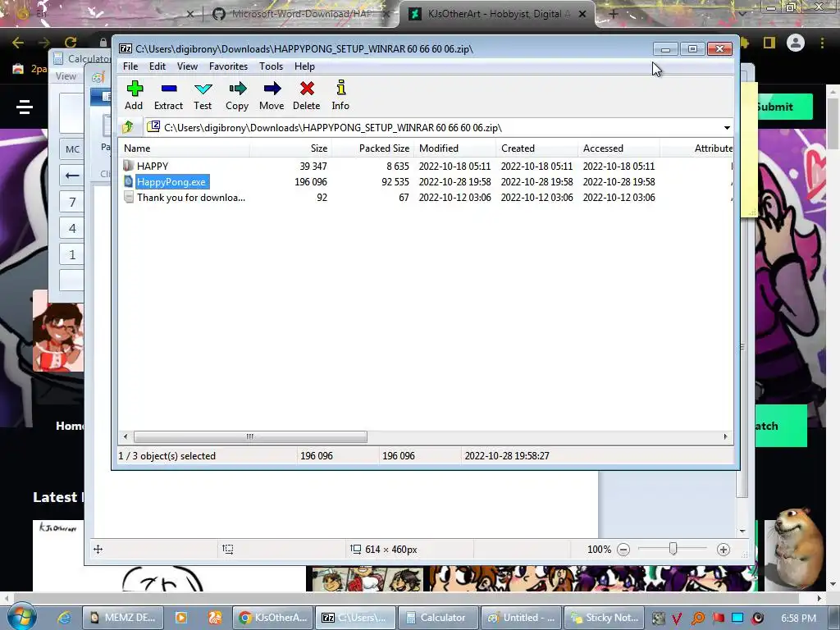Sort by the Modified column header
The width and height of the screenshot is (840, 630).
point(454,148)
